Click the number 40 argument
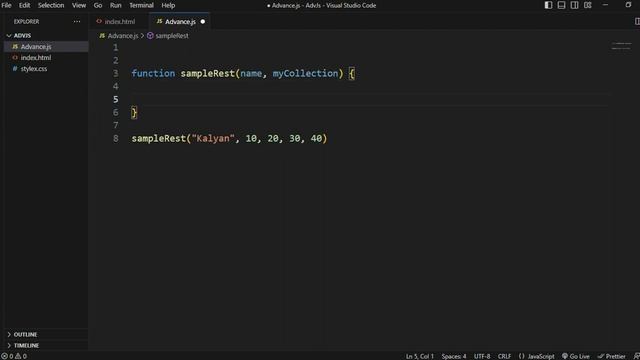Screen dimensions: 640x360 pos(316,138)
